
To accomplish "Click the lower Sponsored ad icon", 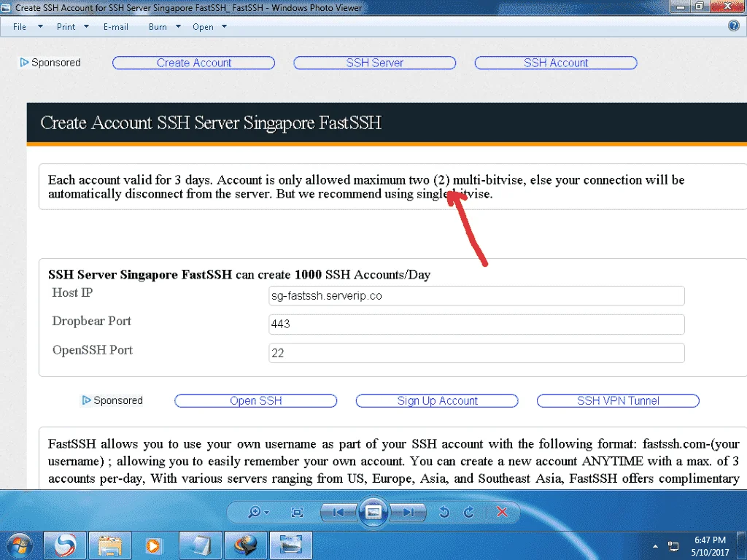I will tap(86, 400).
